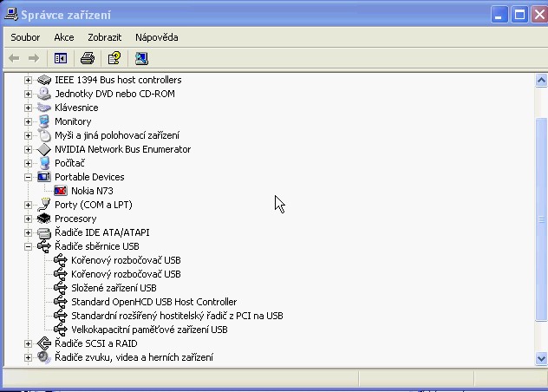Screen dimensions: 548x392
Task: Click the Klávesnice keyboard icon
Action: coord(44,108)
